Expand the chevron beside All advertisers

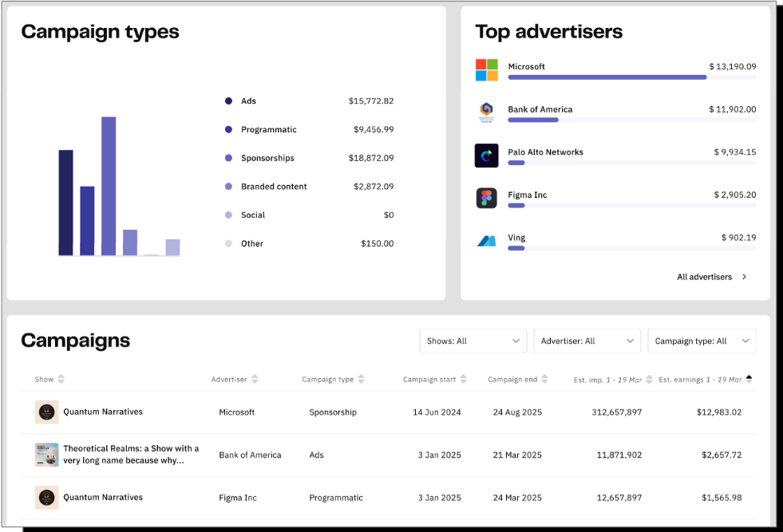point(743,277)
